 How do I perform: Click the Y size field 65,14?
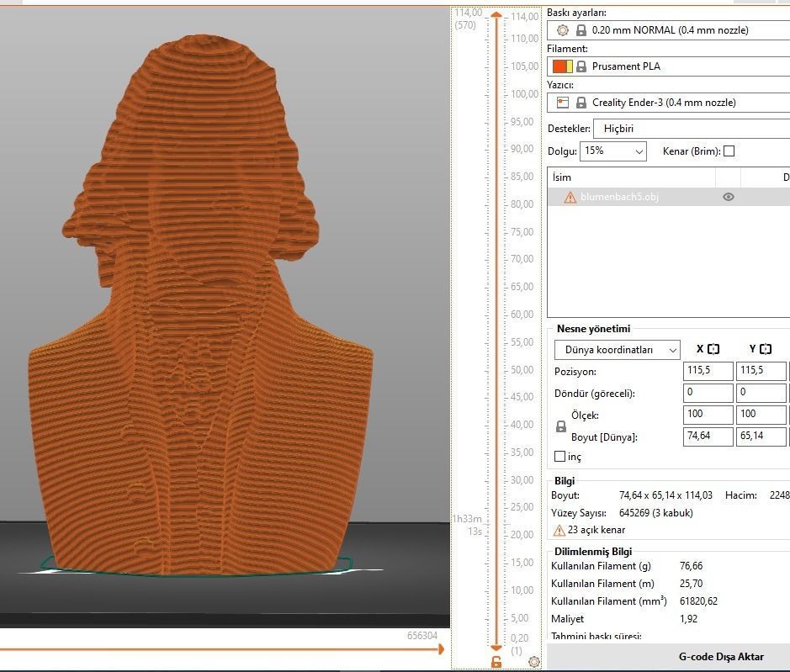click(x=761, y=437)
